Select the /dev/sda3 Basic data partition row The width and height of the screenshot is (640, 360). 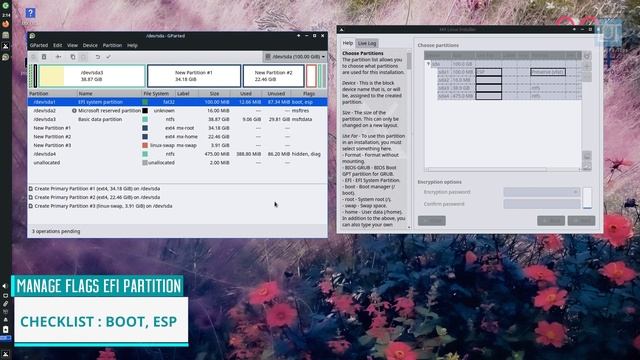point(178,119)
